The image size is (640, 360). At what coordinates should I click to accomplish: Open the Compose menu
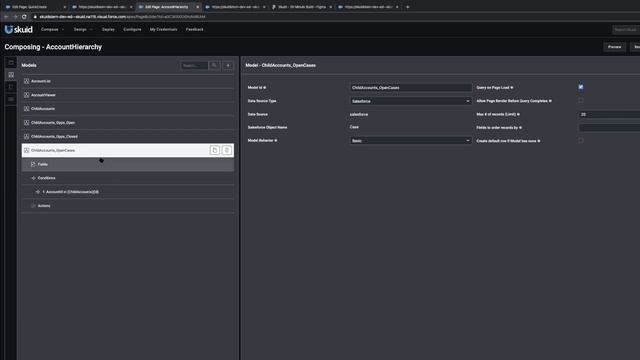[52, 29]
